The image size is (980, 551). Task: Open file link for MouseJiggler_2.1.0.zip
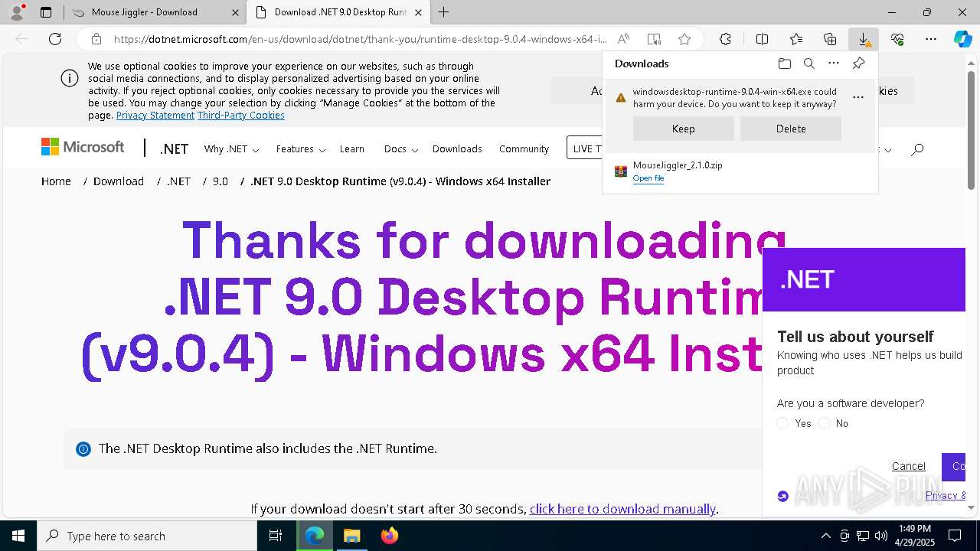648,178
